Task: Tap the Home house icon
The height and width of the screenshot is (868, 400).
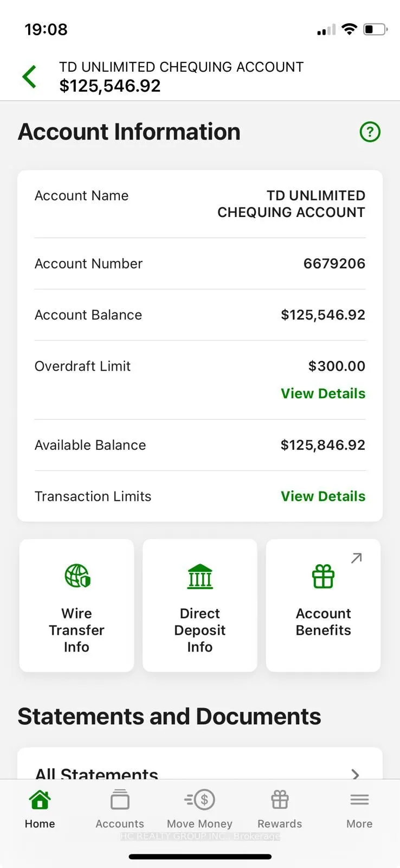Action: coord(40,800)
